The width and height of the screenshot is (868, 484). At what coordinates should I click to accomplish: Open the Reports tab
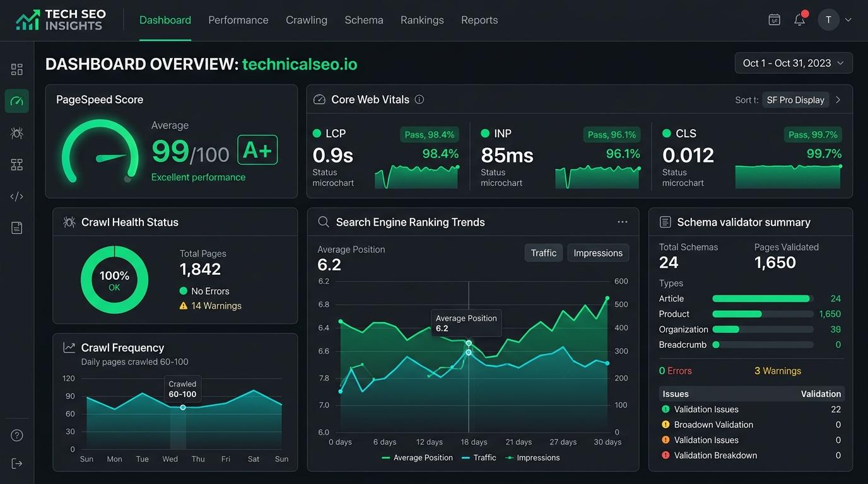coord(479,20)
